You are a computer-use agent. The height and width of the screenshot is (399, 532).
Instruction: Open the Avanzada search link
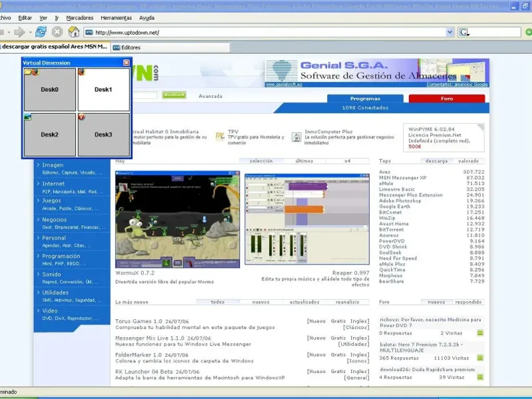tap(210, 96)
